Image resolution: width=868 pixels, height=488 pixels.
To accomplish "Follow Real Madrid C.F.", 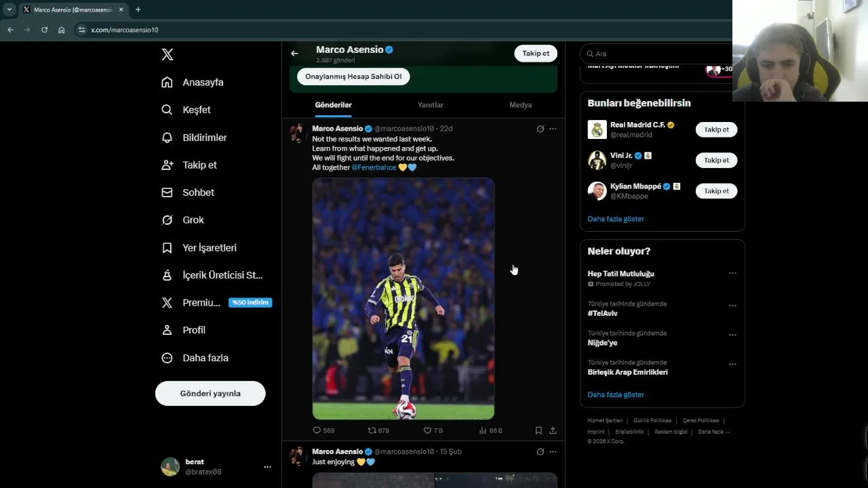I will [x=716, y=129].
